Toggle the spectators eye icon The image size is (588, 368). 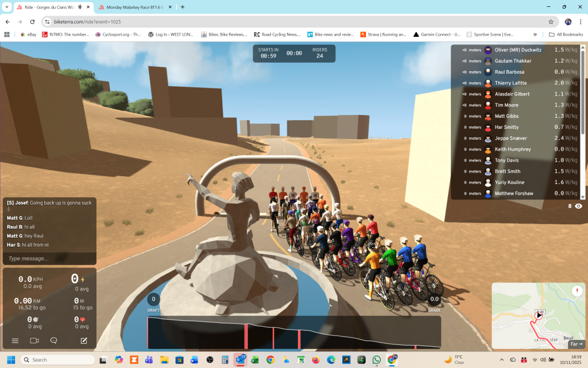click(x=578, y=206)
